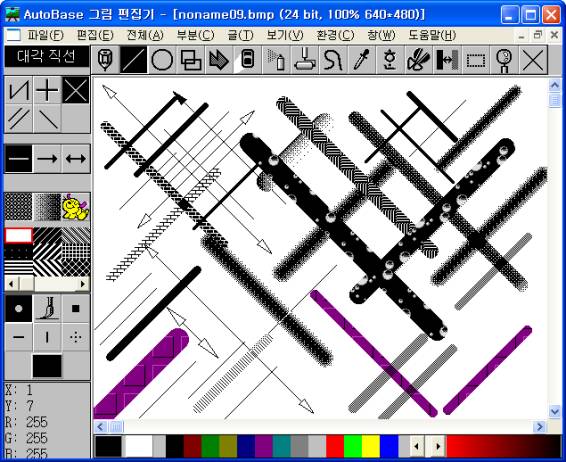Image resolution: width=566 pixels, height=462 pixels.
Task: Choose the dashed rectangle selection tool
Action: (475, 60)
